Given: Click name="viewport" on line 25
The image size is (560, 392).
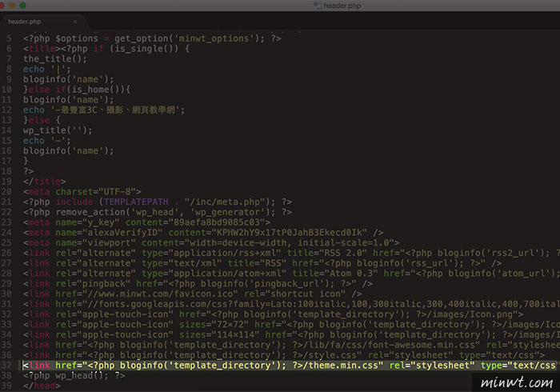Looking at the screenshot, I should coord(95,242).
